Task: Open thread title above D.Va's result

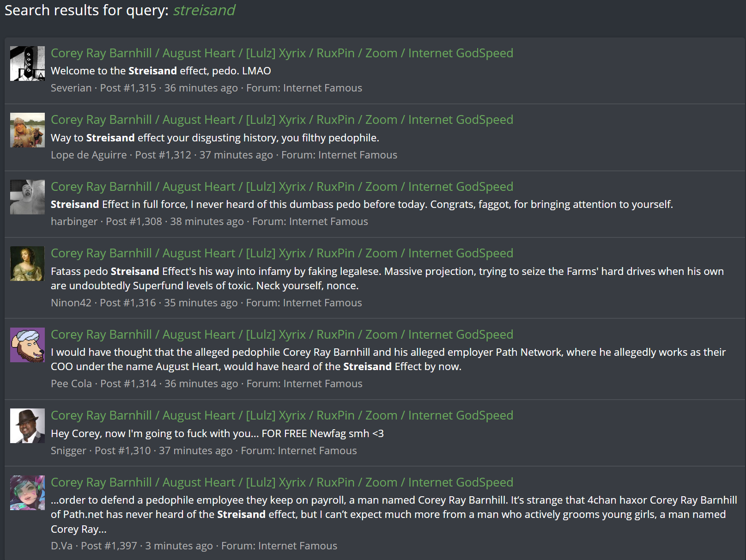Action: point(282,482)
